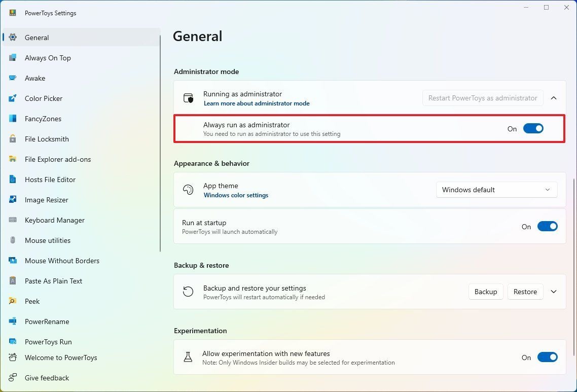Click the Give feedback icon

coord(13,377)
